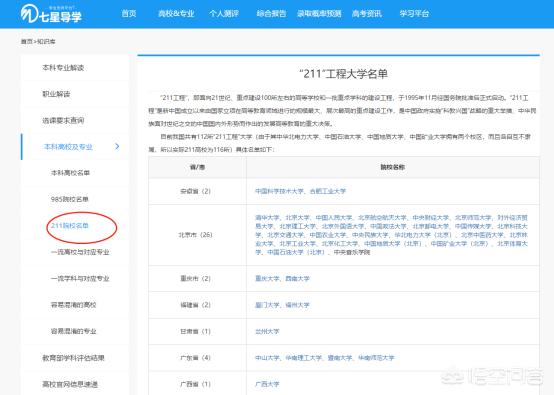554x395 pixels.
Task: Open the 985院校名单 submenu item
Action: (70, 199)
